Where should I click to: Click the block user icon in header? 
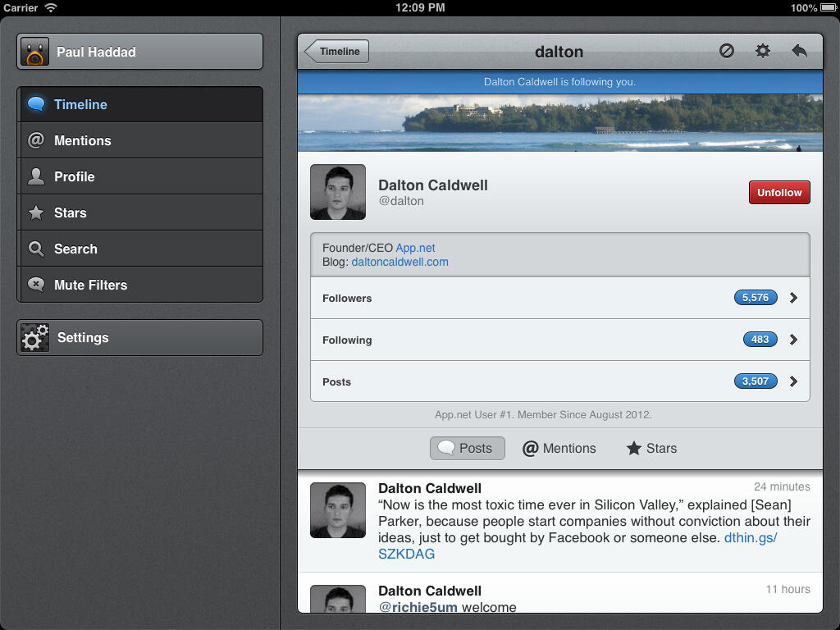[x=727, y=51]
